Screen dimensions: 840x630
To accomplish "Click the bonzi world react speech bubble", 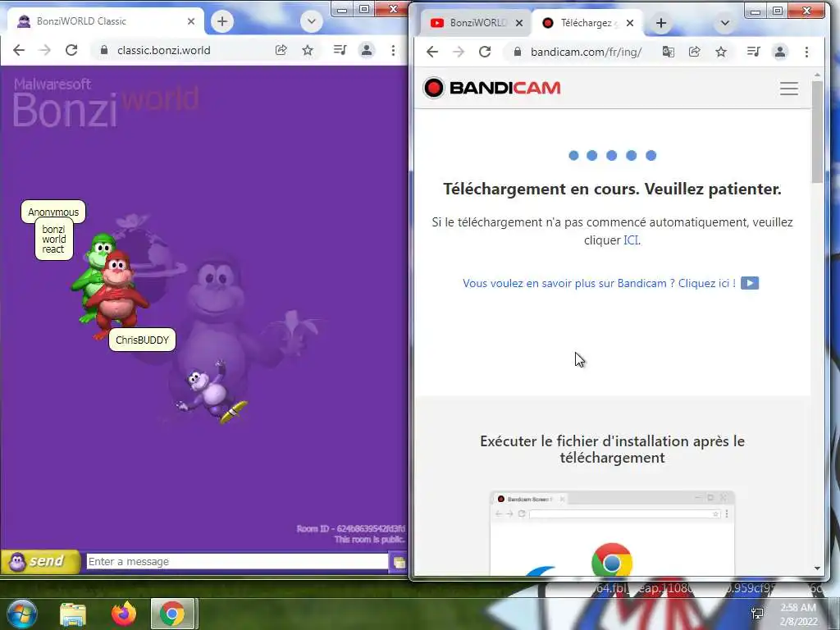I will 53,240.
